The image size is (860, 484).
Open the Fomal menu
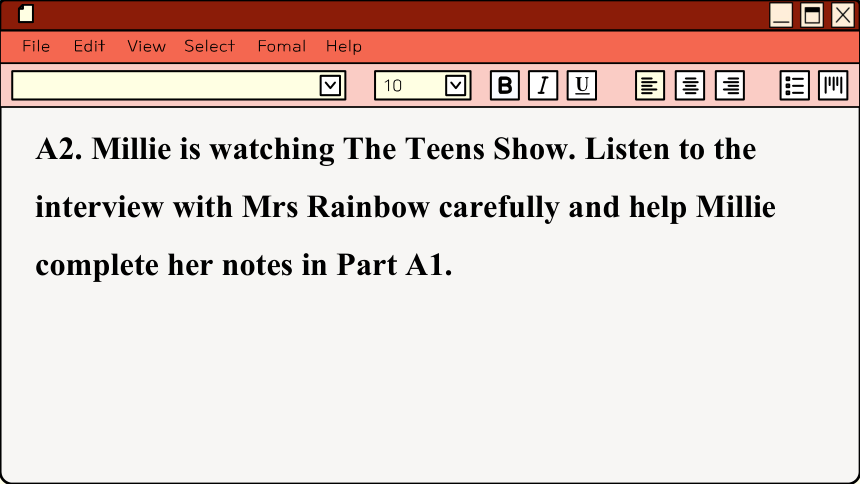282,46
